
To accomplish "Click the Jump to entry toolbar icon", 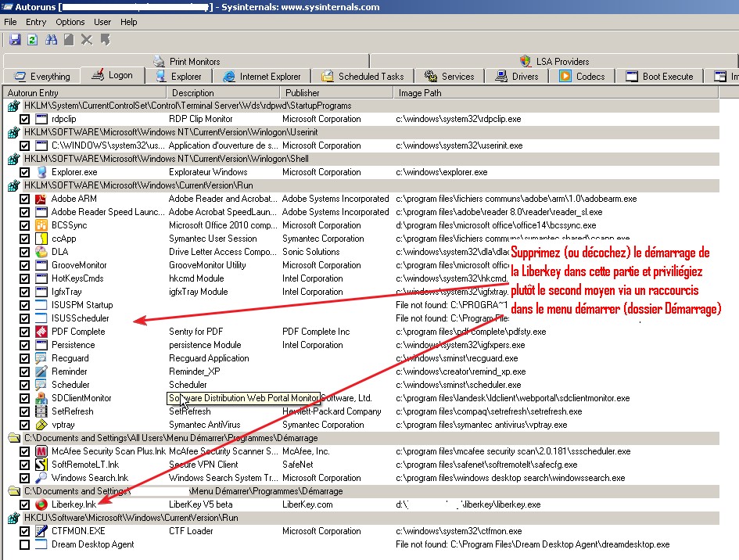I will pyautogui.click(x=105, y=39).
